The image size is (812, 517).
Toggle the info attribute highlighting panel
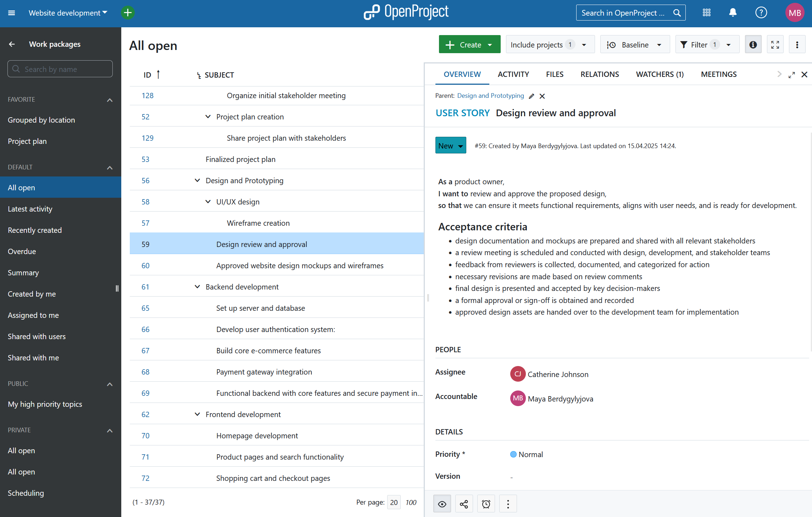(x=753, y=44)
